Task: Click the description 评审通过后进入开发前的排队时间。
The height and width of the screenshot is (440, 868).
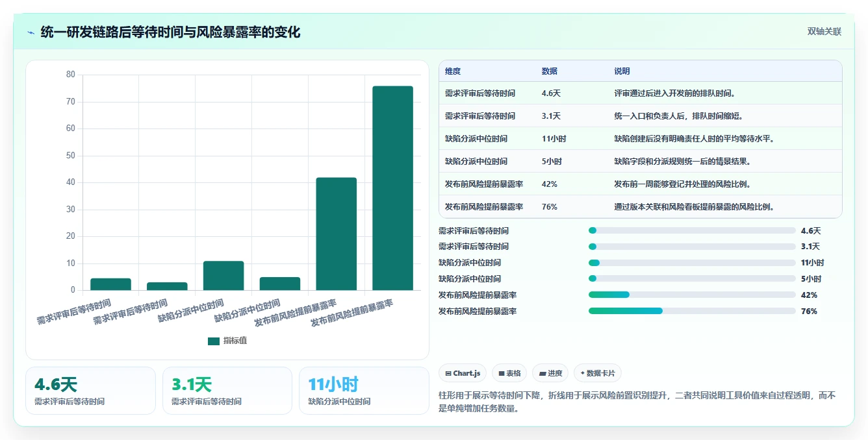Action: tap(675, 93)
